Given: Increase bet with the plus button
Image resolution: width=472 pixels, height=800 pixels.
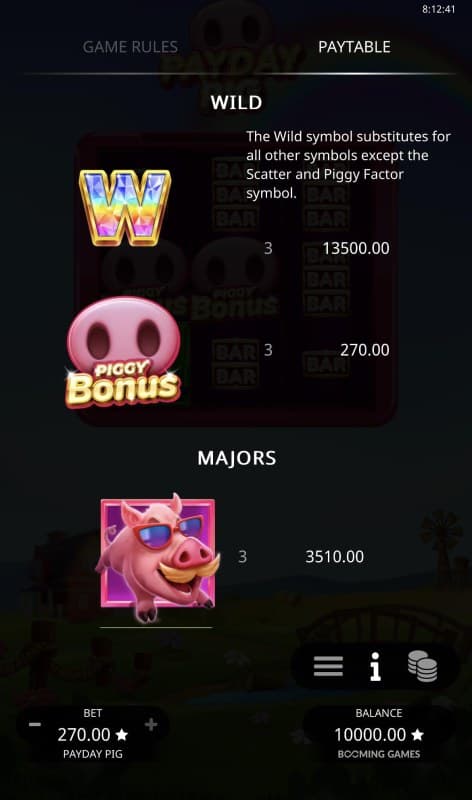Looking at the screenshot, I should pyautogui.click(x=151, y=724).
